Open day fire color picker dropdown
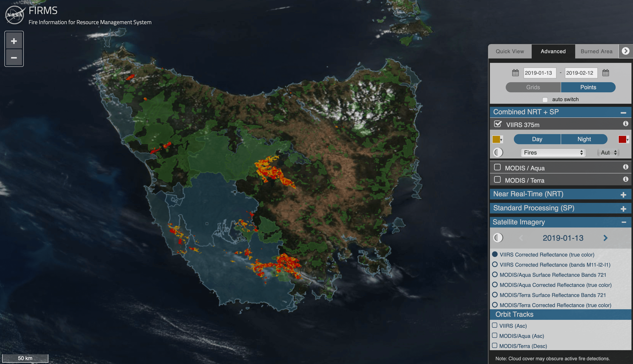This screenshot has height=364, width=633. [497, 139]
